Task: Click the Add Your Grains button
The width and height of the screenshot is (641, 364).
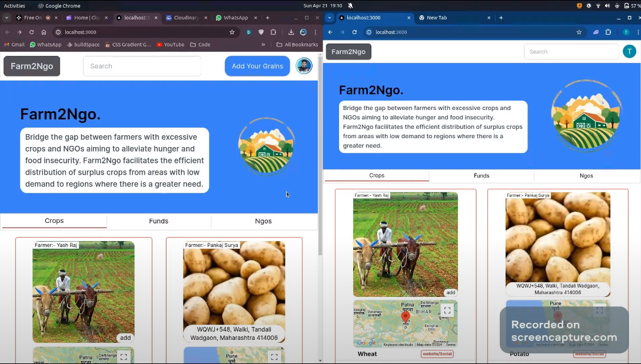Action: (257, 66)
